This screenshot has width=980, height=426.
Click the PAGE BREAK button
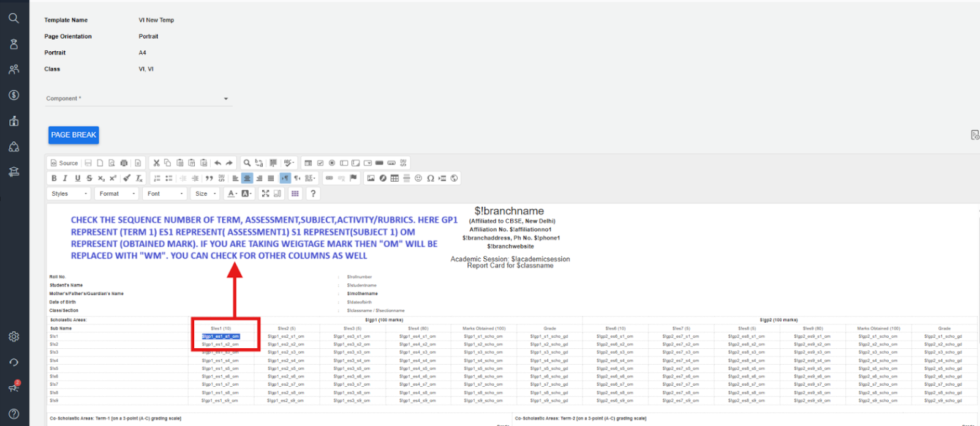pos(73,135)
